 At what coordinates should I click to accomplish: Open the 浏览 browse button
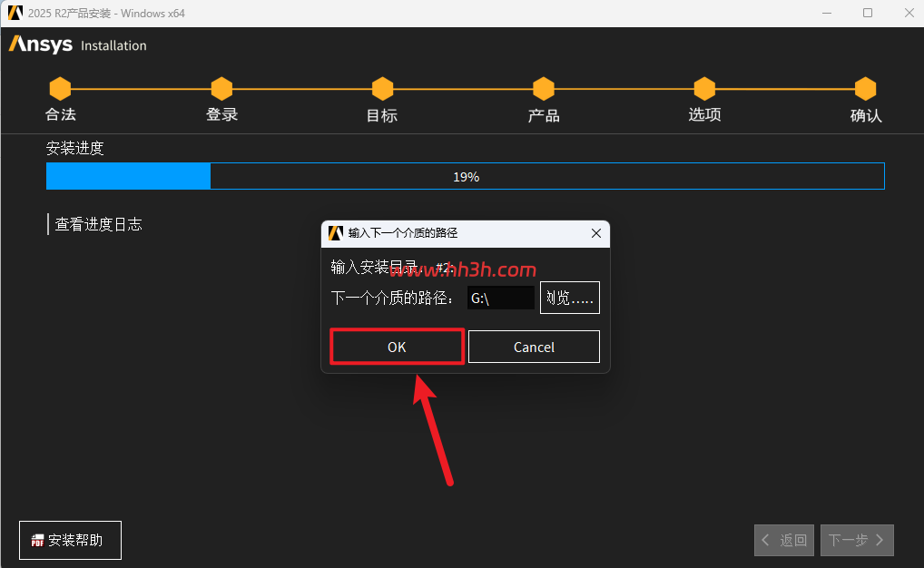tap(569, 298)
